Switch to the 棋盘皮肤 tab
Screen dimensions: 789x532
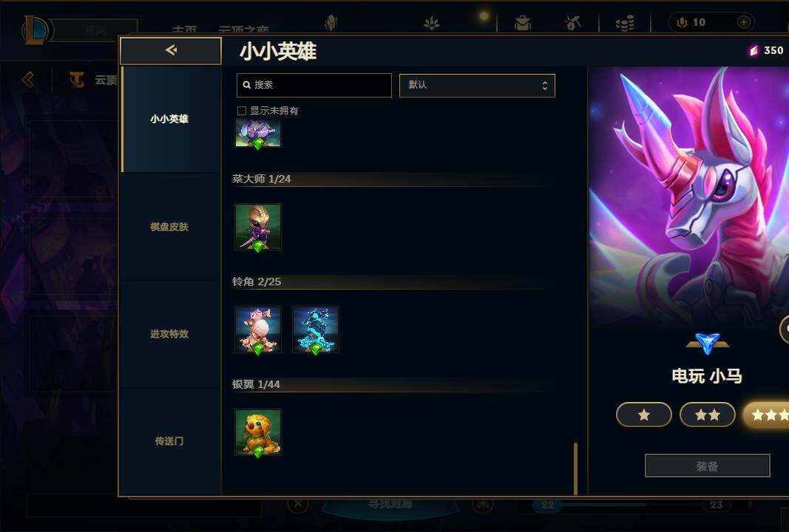pos(170,227)
